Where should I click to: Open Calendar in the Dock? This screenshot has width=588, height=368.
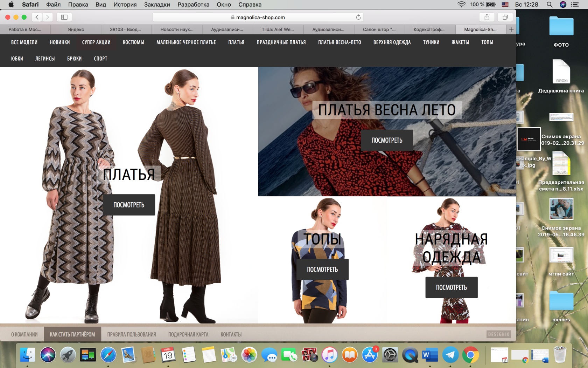[x=168, y=355]
